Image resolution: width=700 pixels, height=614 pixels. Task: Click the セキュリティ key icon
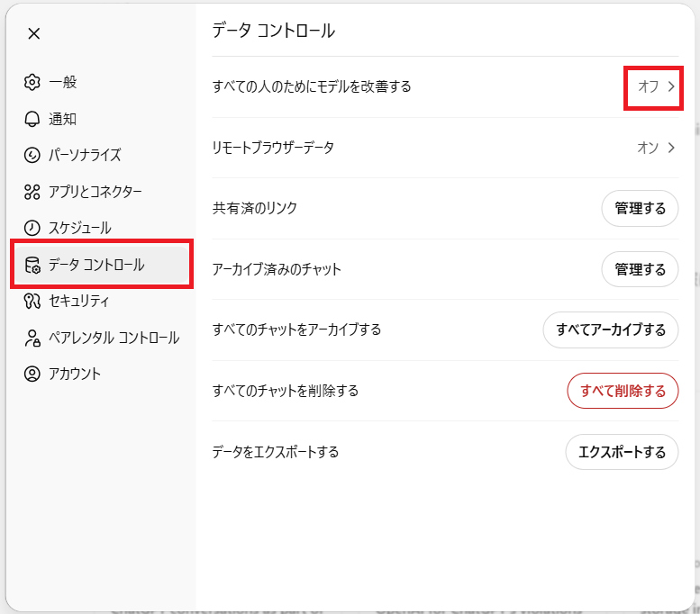[32, 301]
